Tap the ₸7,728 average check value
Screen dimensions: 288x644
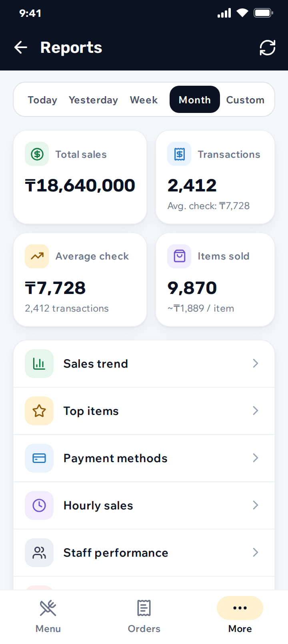55,288
